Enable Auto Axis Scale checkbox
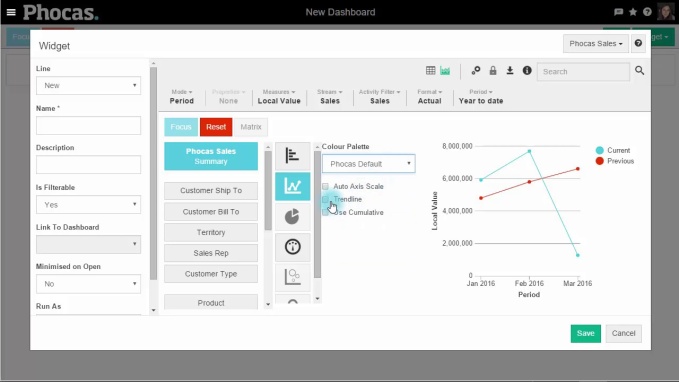This screenshot has height=382, width=679. coord(325,186)
